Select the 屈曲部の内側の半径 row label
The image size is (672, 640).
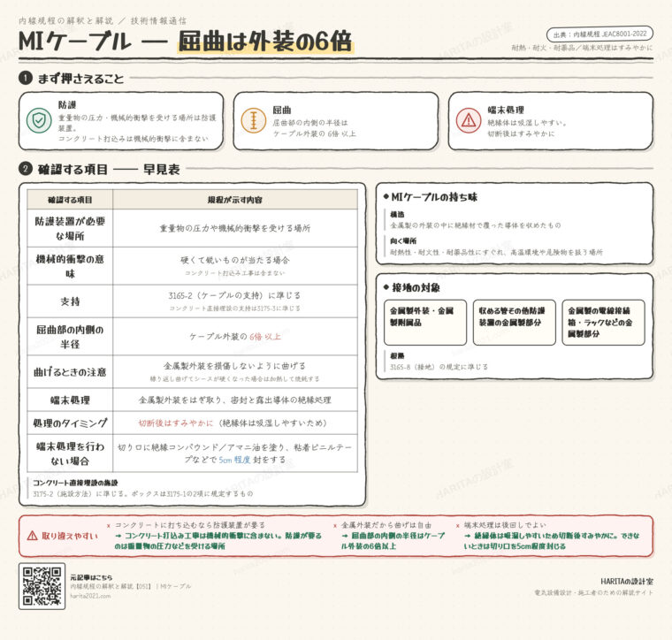pos(70,337)
